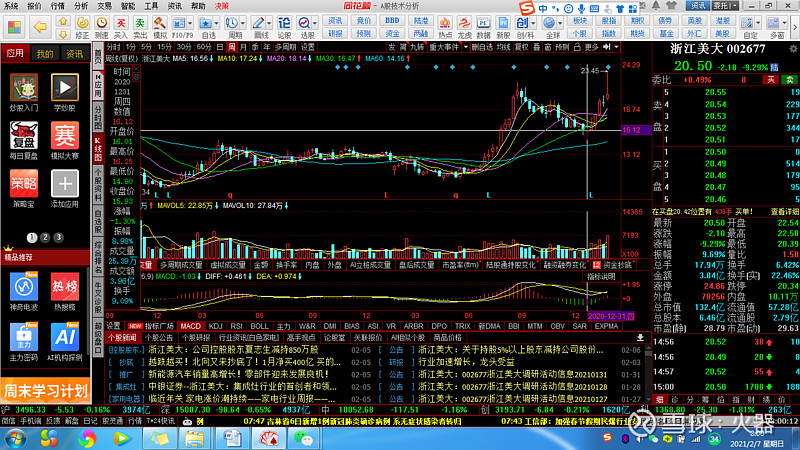Image resolution: width=800 pixels, height=450 pixels.
Task: Expand the 选股 dropdown arrow
Action: (315, 23)
